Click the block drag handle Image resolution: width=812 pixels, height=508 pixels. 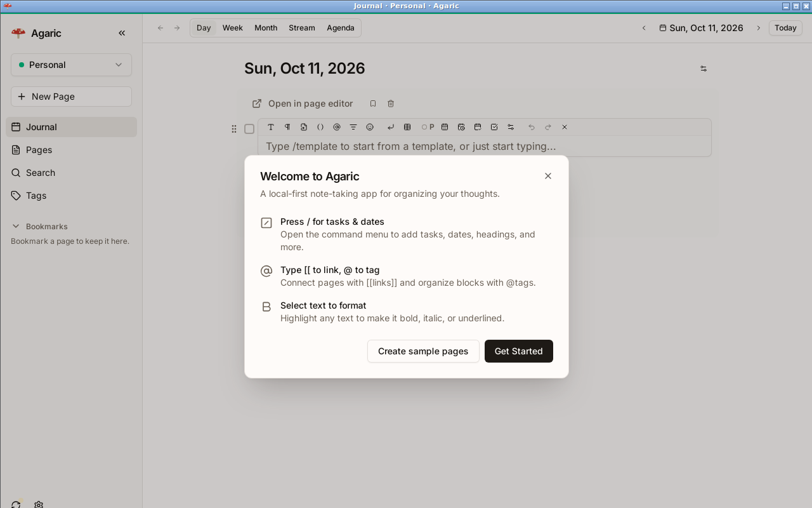click(234, 129)
